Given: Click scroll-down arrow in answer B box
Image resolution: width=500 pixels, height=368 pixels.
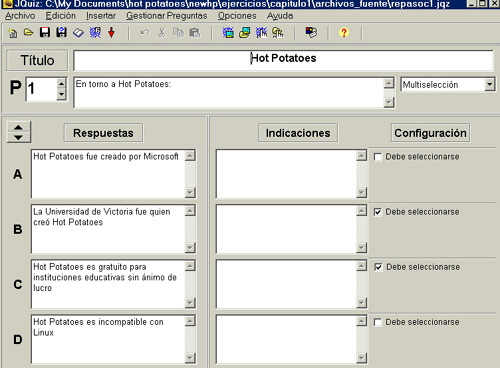Looking at the screenshot, I should click(x=190, y=248).
